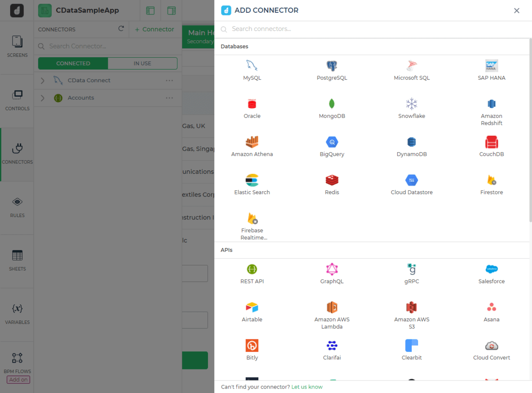Click the Add on badge under BPM Flows
532x393 pixels.
point(18,380)
